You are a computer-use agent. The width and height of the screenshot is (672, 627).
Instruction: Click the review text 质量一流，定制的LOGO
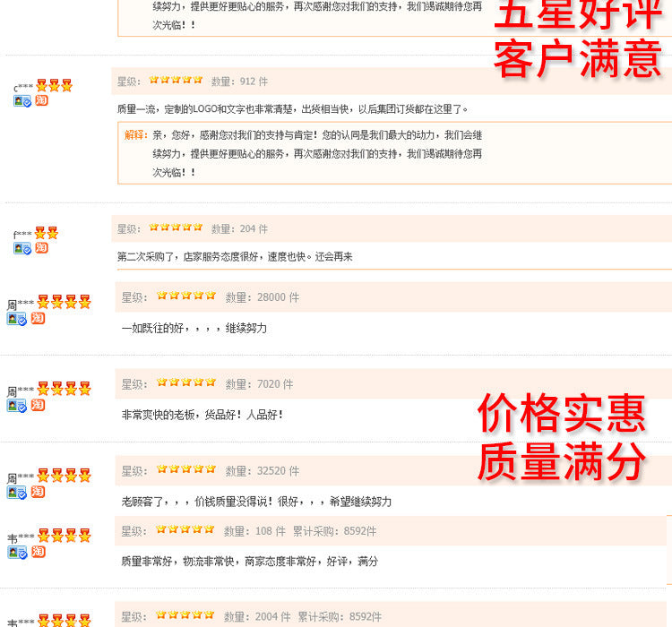[x=292, y=109]
